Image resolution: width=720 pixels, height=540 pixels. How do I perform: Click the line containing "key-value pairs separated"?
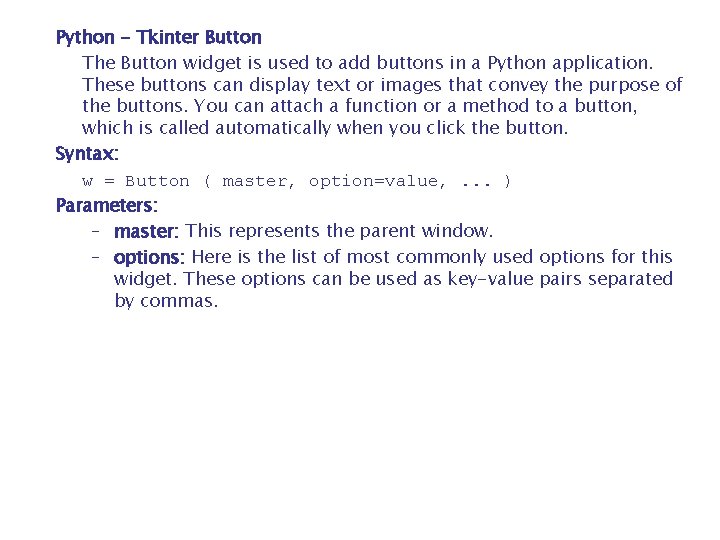393,279
